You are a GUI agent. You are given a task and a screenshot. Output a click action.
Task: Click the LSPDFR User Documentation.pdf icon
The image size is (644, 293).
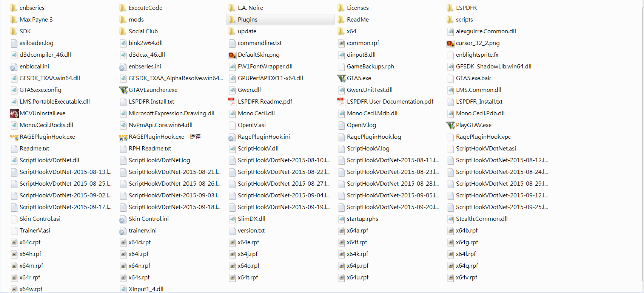coord(341,102)
